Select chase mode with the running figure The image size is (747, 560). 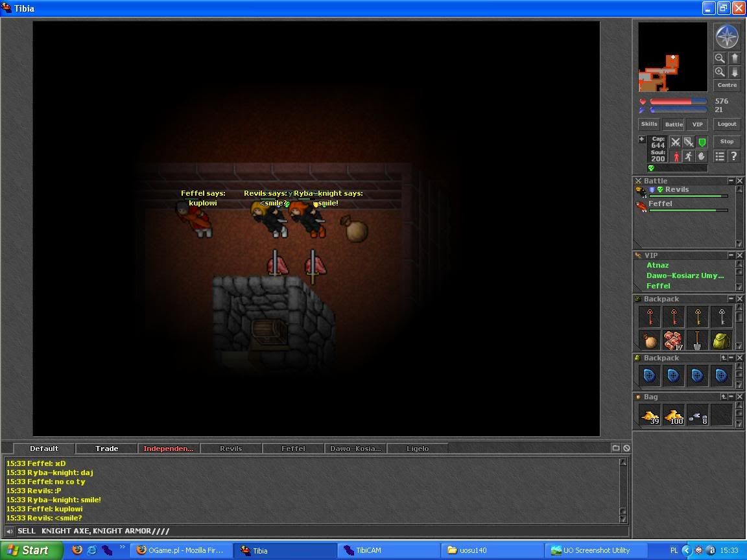click(689, 156)
